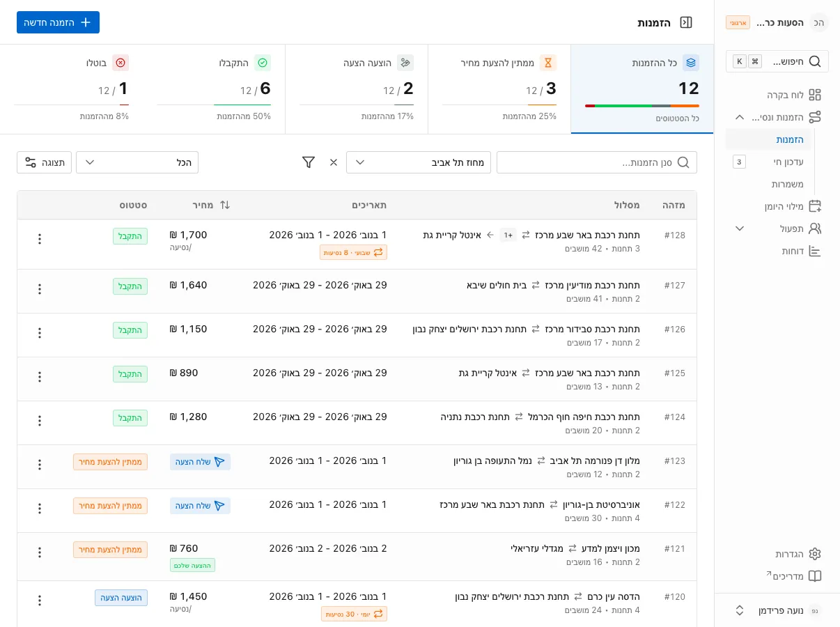Click the +1 extra stops badge on order #128
This screenshot has width=840, height=627.
tap(508, 235)
